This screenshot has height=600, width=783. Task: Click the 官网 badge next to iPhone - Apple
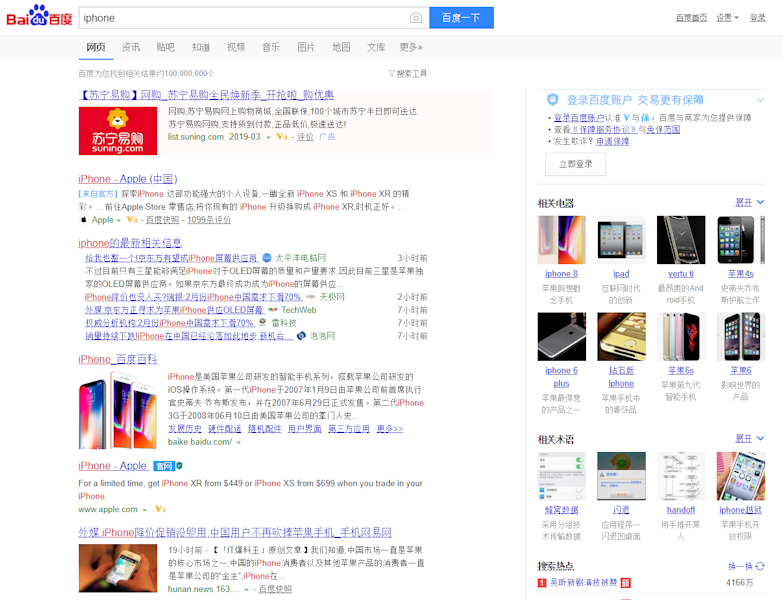(x=164, y=466)
